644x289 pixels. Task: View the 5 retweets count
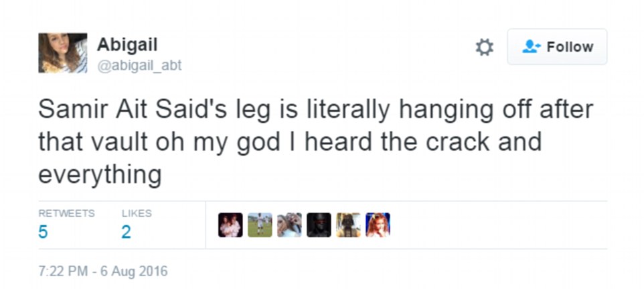(x=43, y=232)
